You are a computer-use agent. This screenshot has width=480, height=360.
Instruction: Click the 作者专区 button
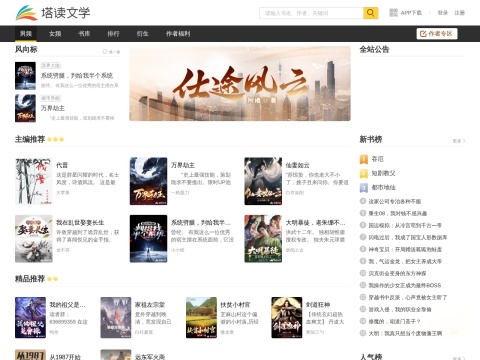tap(437, 34)
